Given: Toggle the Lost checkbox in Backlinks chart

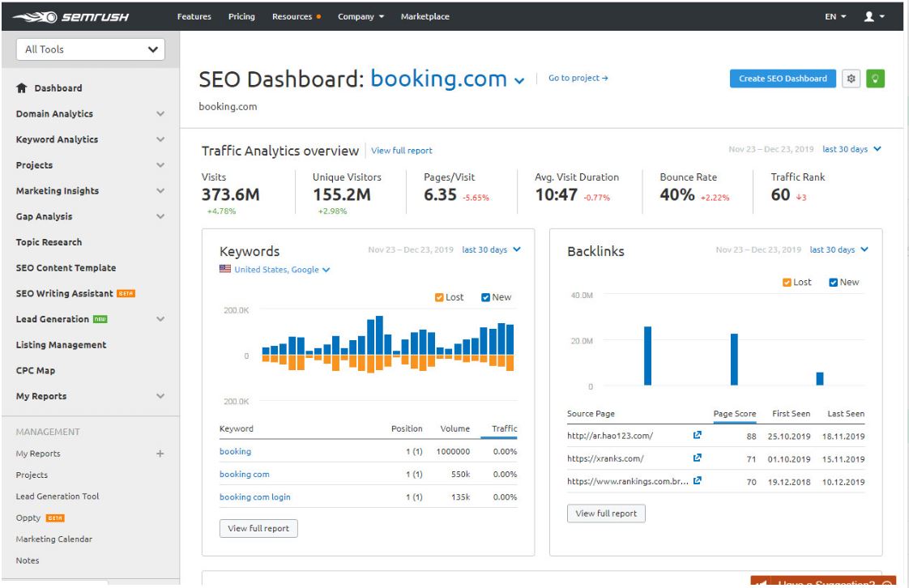Looking at the screenshot, I should pyautogui.click(x=787, y=282).
